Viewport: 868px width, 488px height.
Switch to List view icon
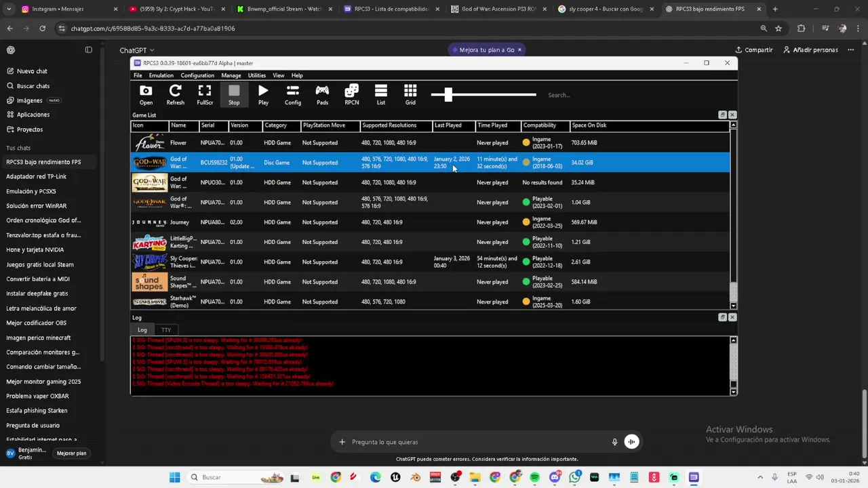(x=381, y=95)
